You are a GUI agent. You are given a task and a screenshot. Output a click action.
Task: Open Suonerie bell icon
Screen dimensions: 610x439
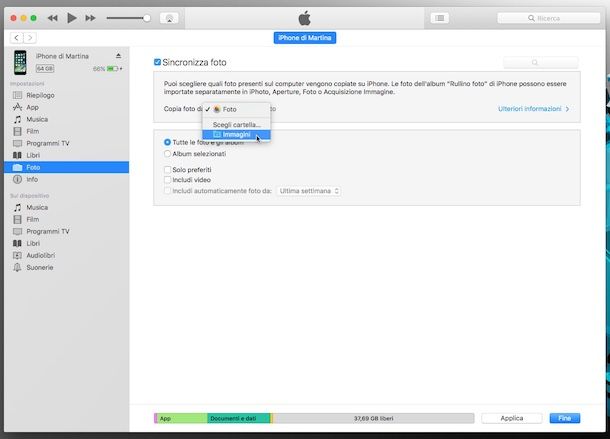click(x=18, y=267)
